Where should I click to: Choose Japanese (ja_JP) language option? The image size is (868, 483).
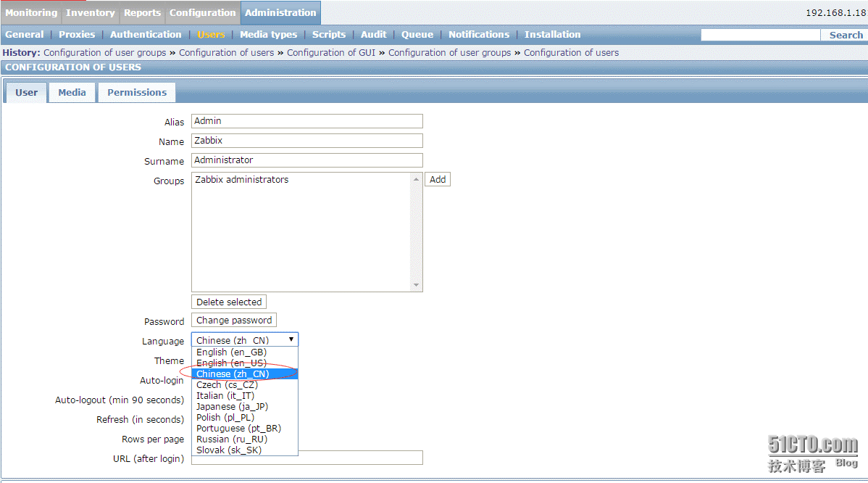point(245,407)
